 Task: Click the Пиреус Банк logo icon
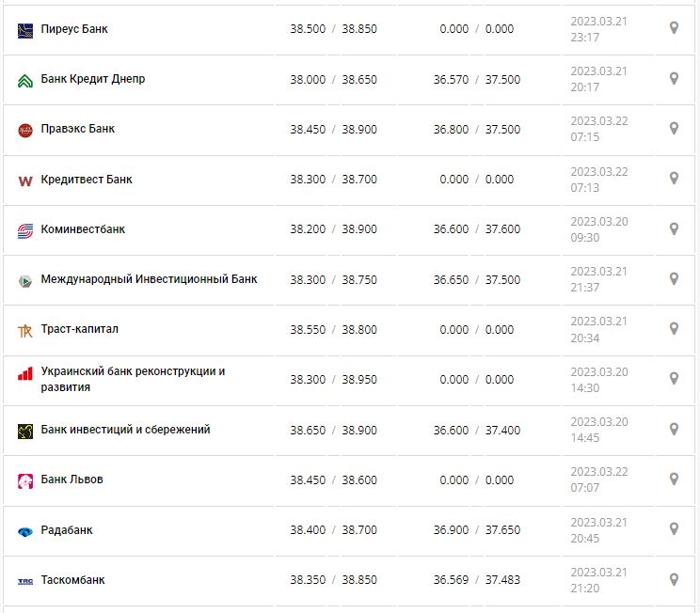tap(25, 30)
